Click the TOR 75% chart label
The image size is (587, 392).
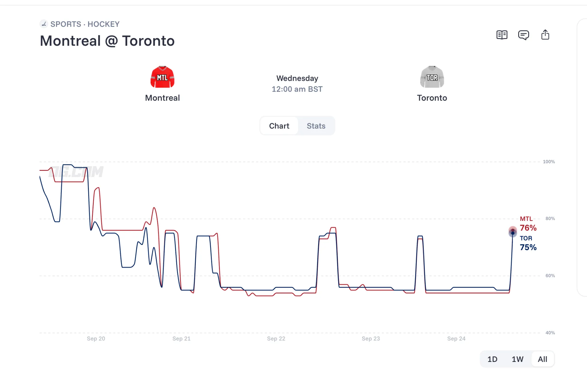[x=528, y=243]
